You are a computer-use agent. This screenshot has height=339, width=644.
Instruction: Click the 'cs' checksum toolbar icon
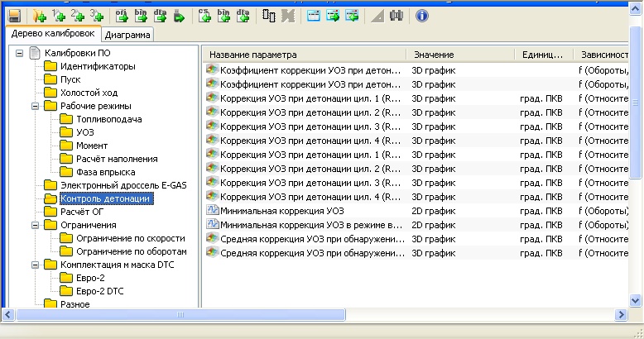tap(204, 15)
